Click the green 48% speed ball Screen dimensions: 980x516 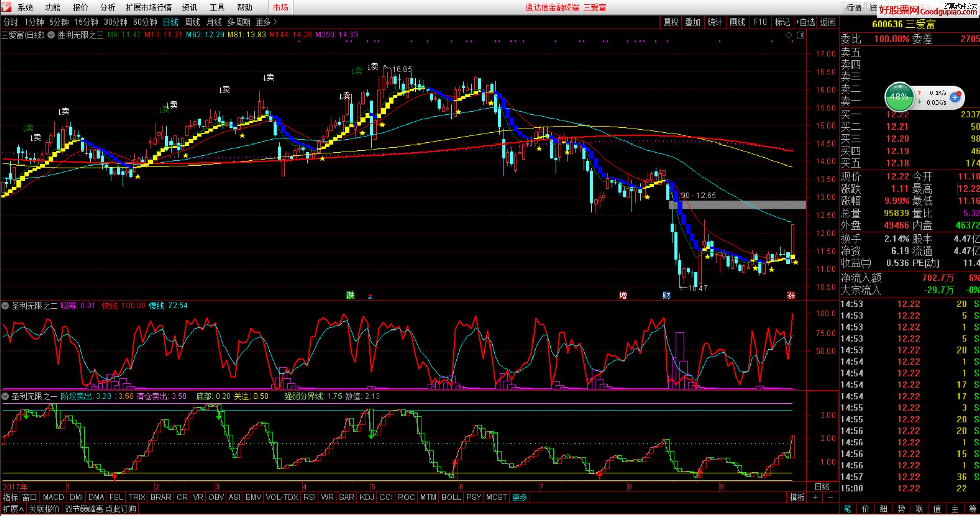coord(899,97)
